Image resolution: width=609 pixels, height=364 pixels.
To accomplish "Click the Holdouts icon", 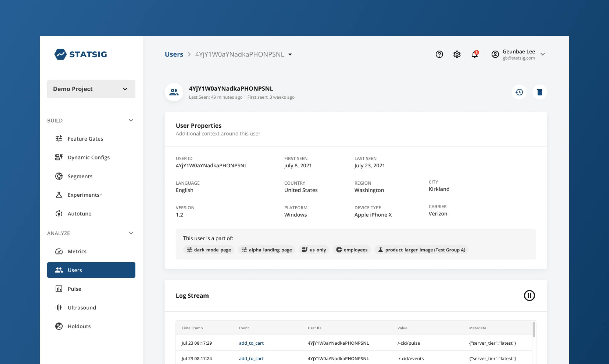I will pos(59,326).
